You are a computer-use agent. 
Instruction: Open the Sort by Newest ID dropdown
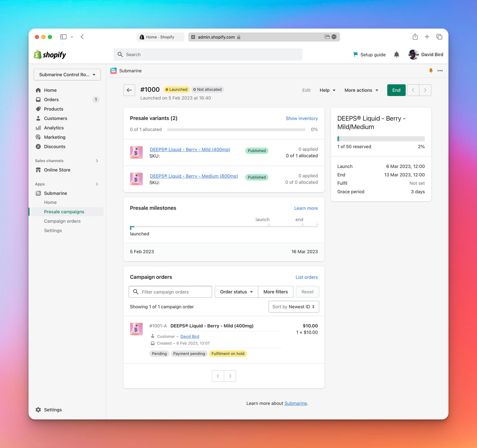click(x=293, y=307)
